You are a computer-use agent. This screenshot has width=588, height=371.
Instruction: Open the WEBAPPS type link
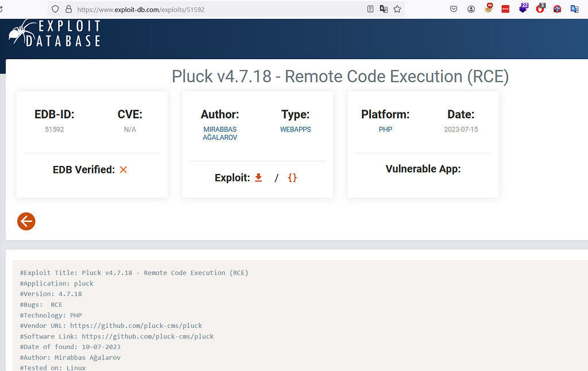point(296,129)
